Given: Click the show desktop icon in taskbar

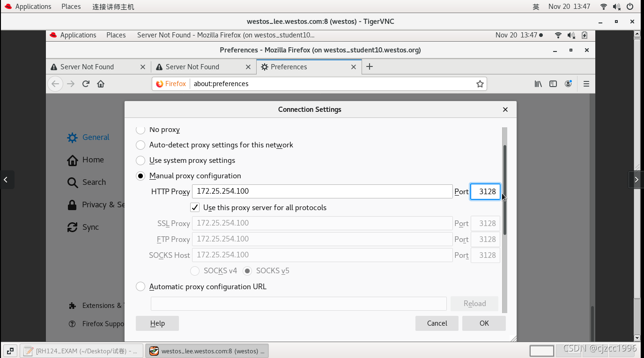Looking at the screenshot, I should (10, 351).
